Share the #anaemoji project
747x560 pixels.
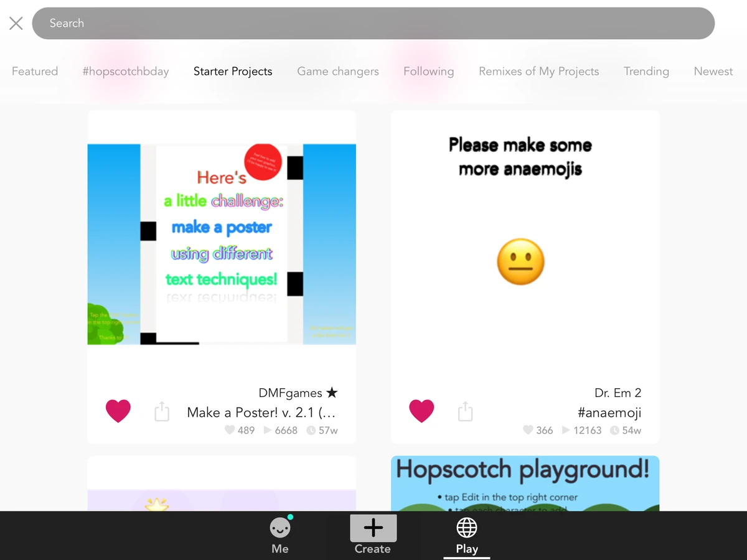465,411
